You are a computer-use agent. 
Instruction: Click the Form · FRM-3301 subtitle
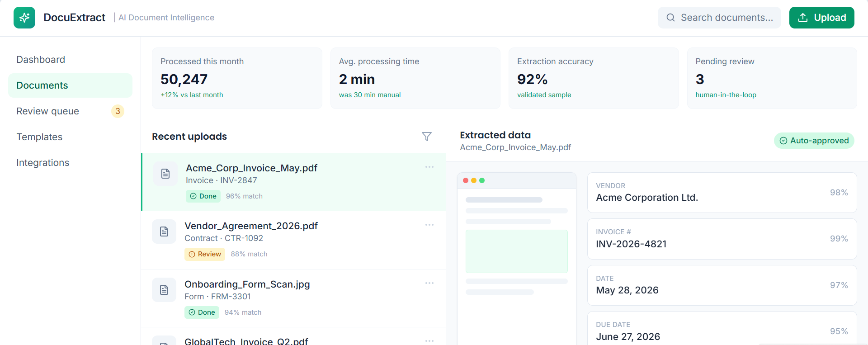coord(217,297)
